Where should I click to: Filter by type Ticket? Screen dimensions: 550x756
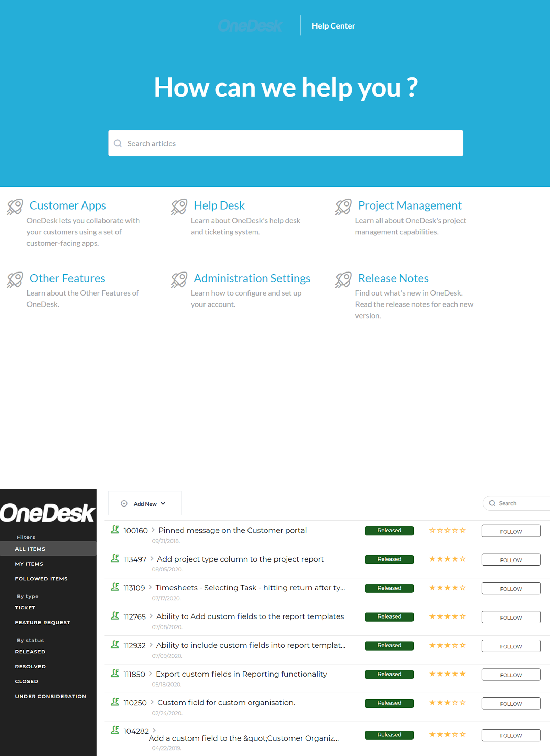[25, 608]
